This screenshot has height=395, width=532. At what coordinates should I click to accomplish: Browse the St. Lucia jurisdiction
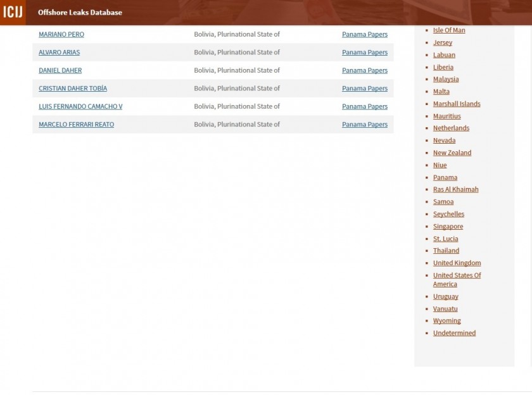[x=445, y=239]
